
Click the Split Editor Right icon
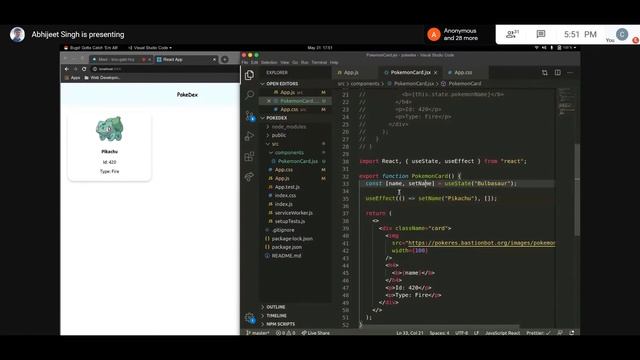click(x=558, y=73)
